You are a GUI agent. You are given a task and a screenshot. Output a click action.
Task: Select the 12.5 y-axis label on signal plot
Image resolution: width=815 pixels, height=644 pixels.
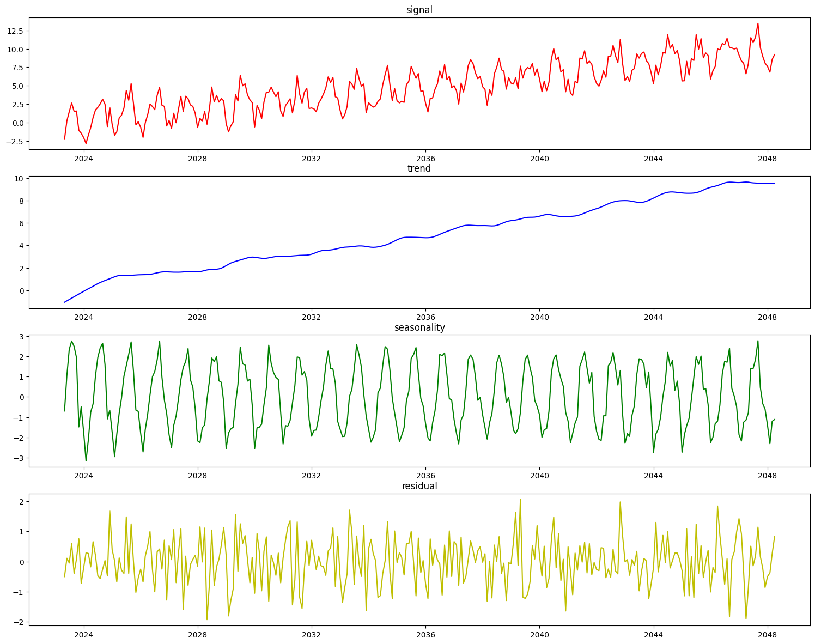click(x=15, y=31)
